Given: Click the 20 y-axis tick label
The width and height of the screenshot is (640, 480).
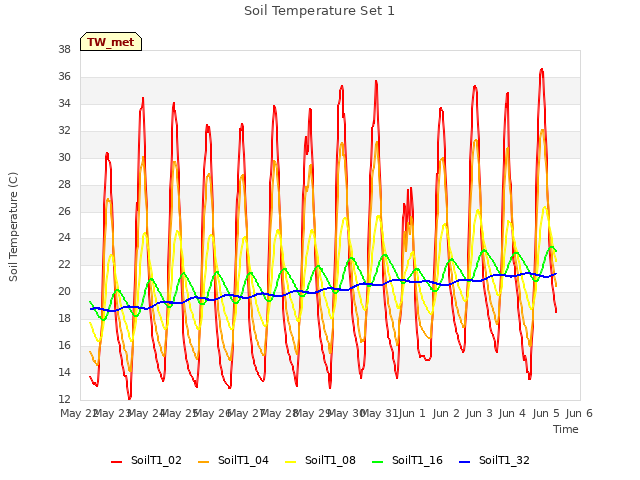Looking at the screenshot, I should [64, 291].
